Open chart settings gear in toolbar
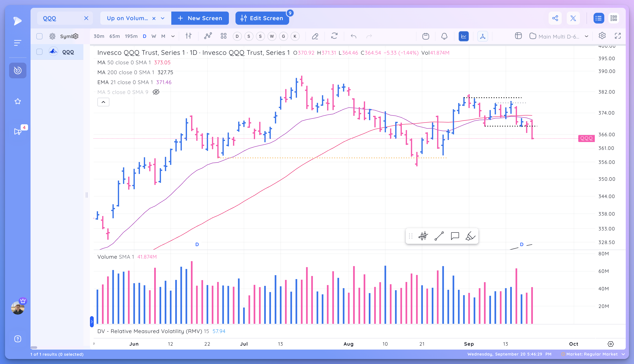The image size is (634, 364). [x=602, y=36]
